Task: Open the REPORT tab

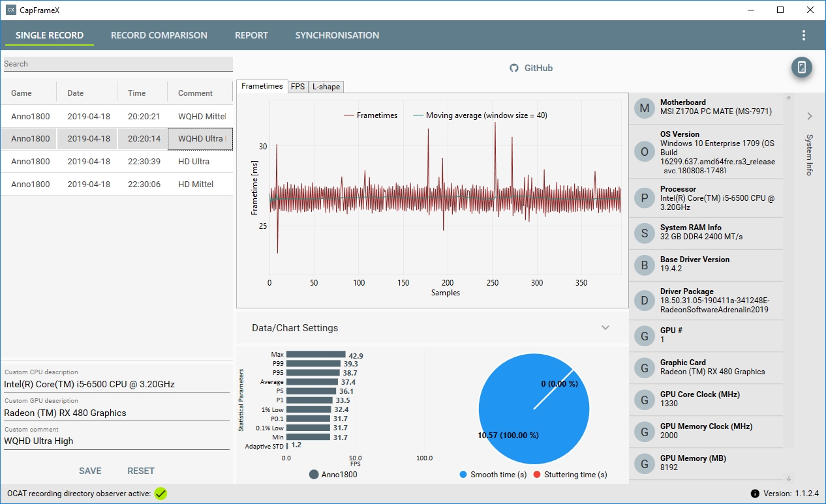Action: pyautogui.click(x=251, y=35)
